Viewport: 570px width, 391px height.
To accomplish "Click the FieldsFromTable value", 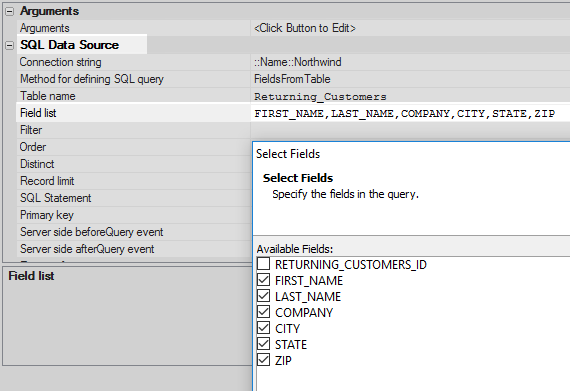I will click(x=292, y=79).
